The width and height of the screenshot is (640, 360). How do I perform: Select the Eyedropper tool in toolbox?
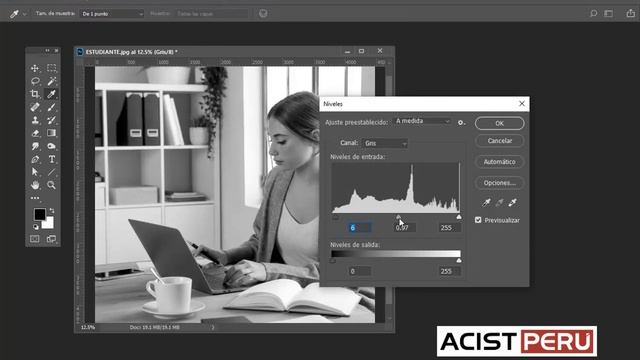click(x=51, y=94)
